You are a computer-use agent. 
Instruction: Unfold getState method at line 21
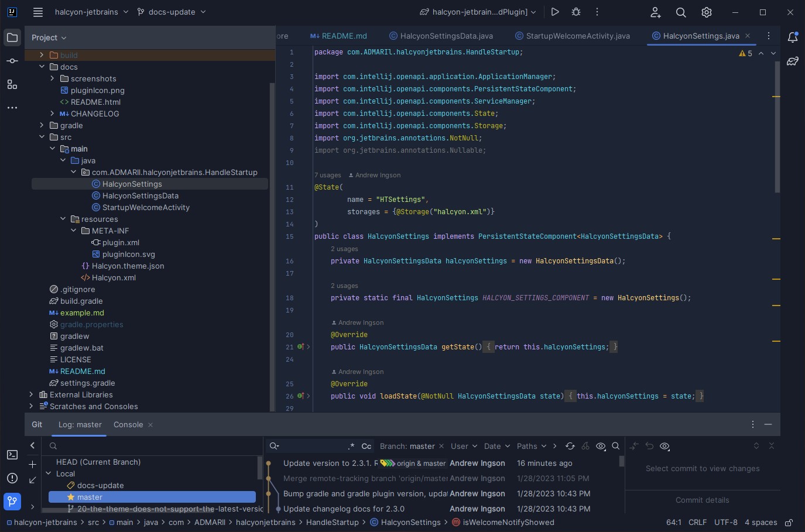coord(309,347)
